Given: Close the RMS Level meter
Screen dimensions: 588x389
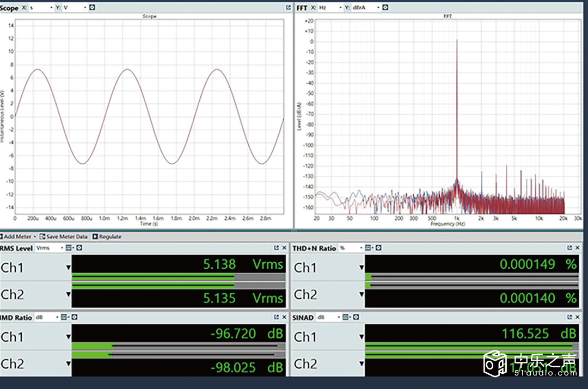Looking at the screenshot, I should coord(284,248).
